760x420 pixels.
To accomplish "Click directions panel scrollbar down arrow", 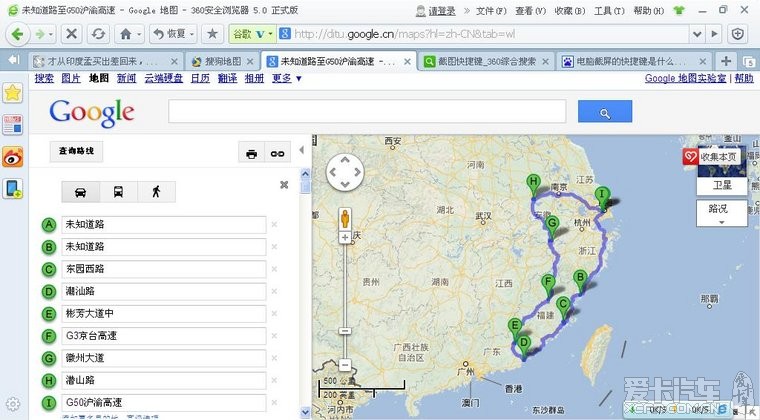I will pyautogui.click(x=305, y=412).
